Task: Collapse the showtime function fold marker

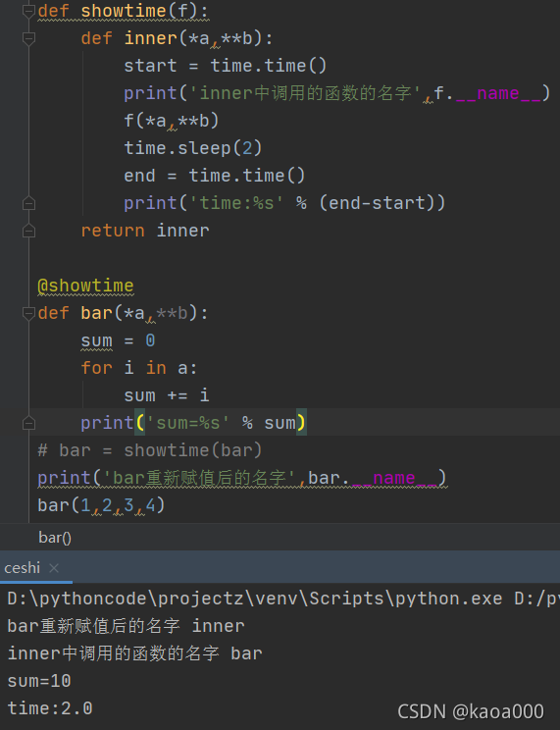Action: click(x=28, y=10)
